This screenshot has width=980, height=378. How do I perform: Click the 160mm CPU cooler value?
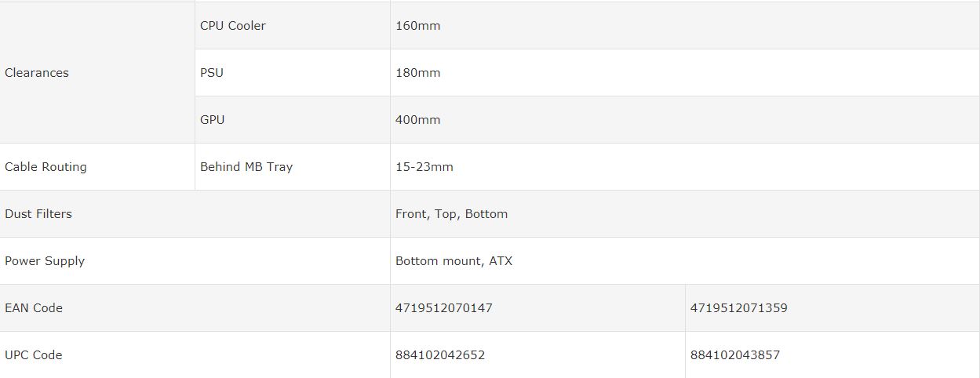[x=418, y=26]
